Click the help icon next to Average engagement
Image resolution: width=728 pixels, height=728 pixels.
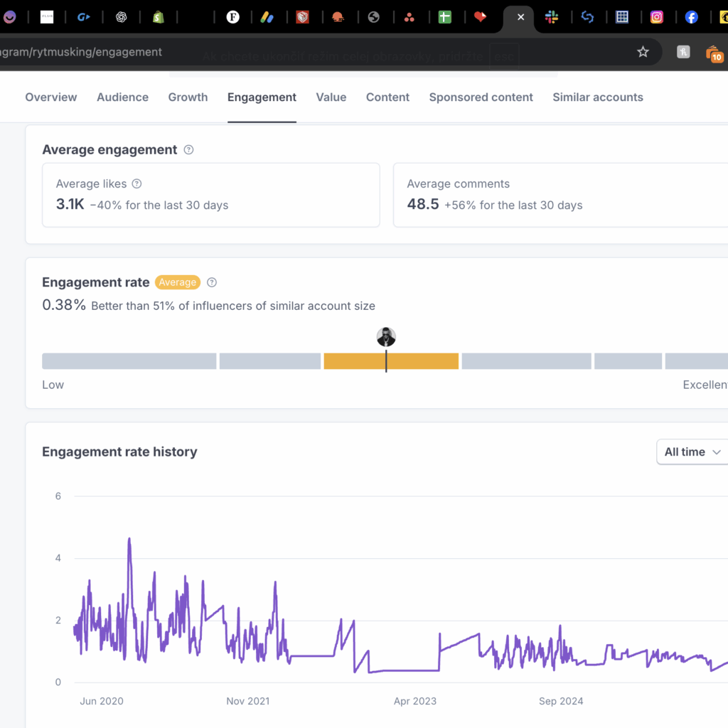pyautogui.click(x=188, y=150)
